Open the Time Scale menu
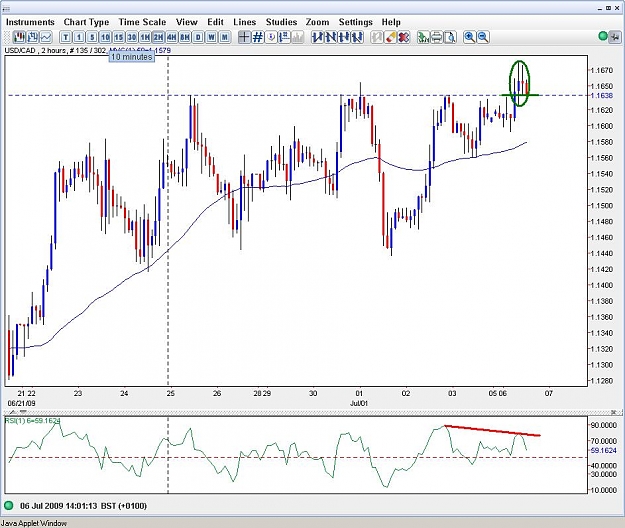625x528 pixels. tap(142, 22)
